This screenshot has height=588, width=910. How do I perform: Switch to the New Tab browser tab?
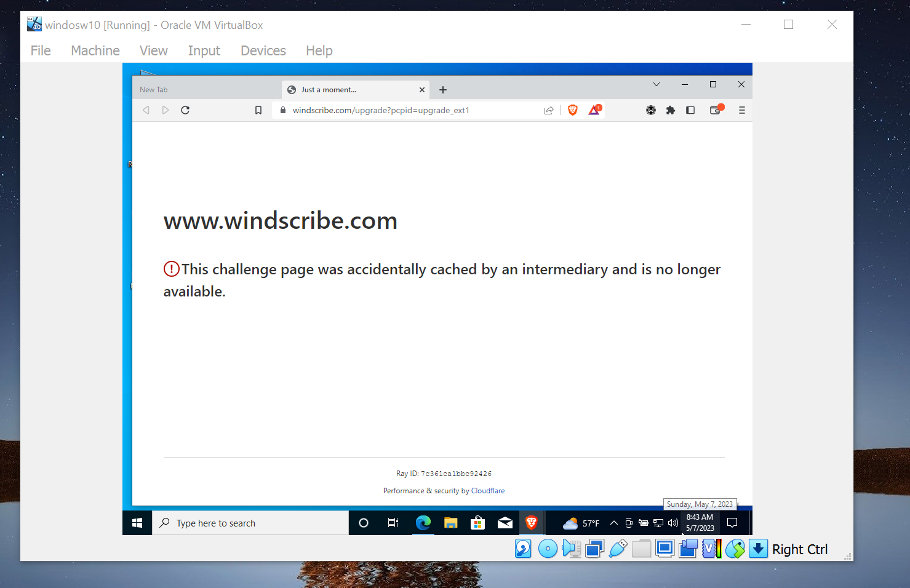click(x=206, y=90)
